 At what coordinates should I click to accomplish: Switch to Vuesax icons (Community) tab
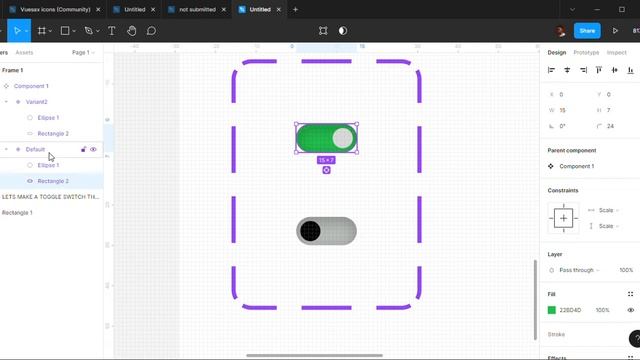(55, 9)
